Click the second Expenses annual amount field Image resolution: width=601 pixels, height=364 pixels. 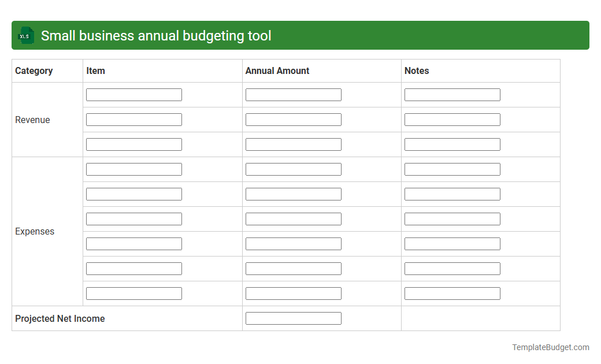click(x=293, y=194)
